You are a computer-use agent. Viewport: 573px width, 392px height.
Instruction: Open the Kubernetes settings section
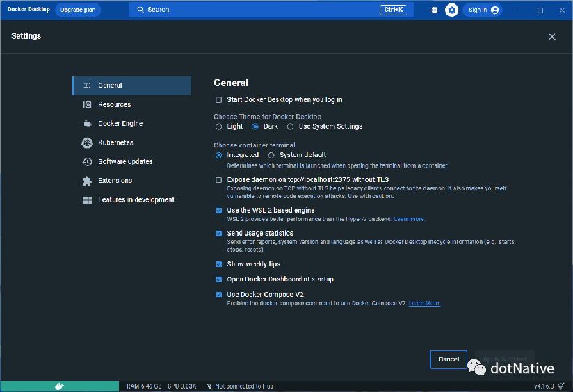coord(132,143)
